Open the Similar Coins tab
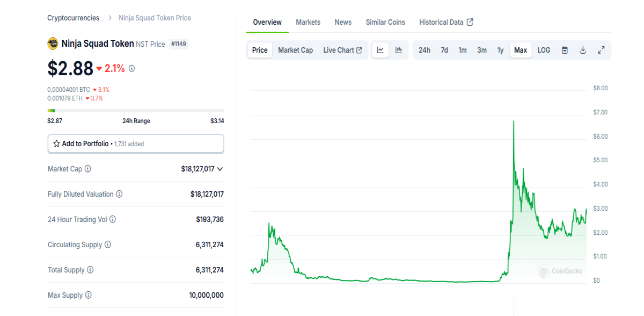The height and width of the screenshot is (316, 644). pos(385,22)
